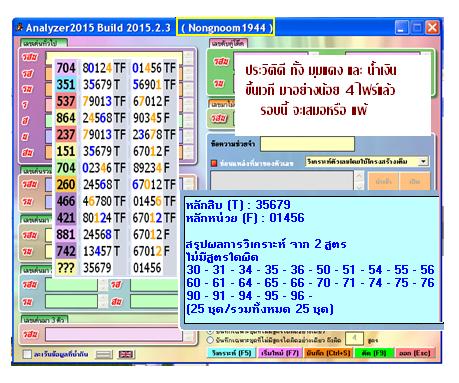This screenshot has height=383, width=459.
Task: Click the text area scroll down arrow
Action: (359, 186)
